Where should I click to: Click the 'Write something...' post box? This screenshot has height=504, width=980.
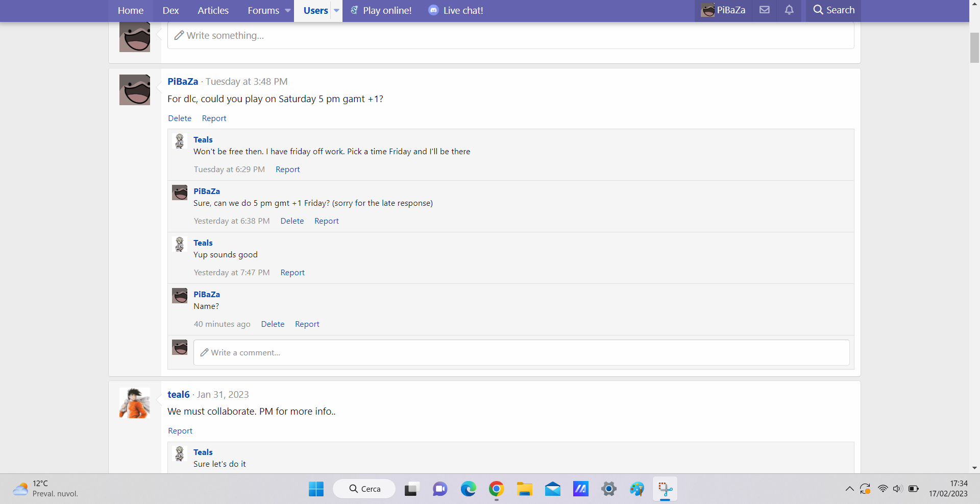click(510, 36)
